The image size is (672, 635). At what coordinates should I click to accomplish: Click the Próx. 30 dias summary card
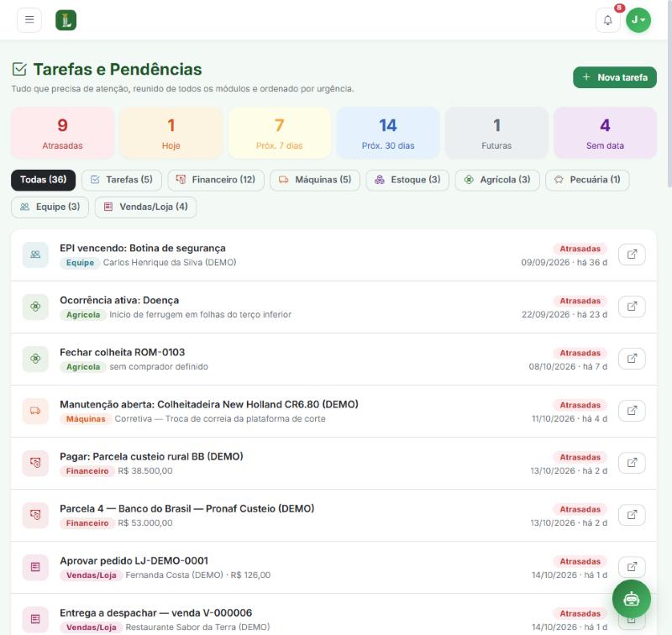(388, 134)
